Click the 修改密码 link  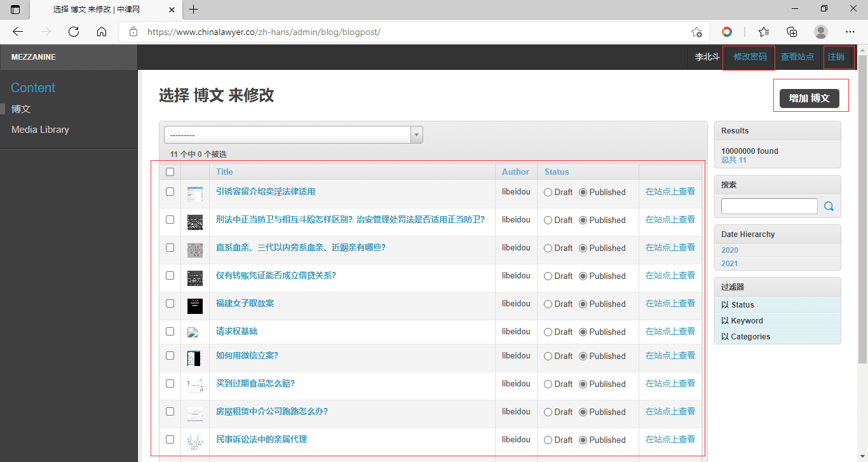[750, 57]
